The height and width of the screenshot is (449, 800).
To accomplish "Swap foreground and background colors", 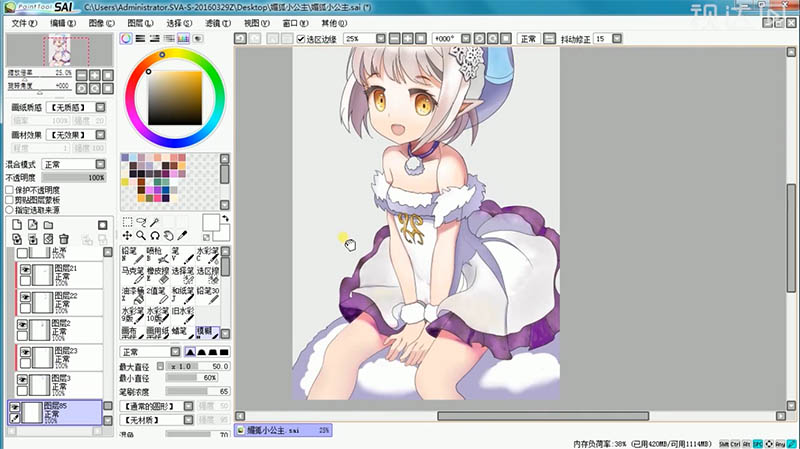I will pyautogui.click(x=225, y=218).
